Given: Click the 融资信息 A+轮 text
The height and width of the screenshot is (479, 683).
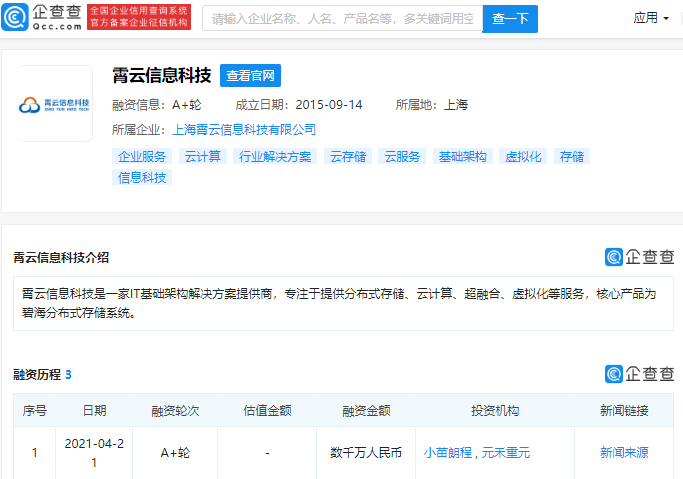Looking at the screenshot, I should pyautogui.click(x=157, y=105).
